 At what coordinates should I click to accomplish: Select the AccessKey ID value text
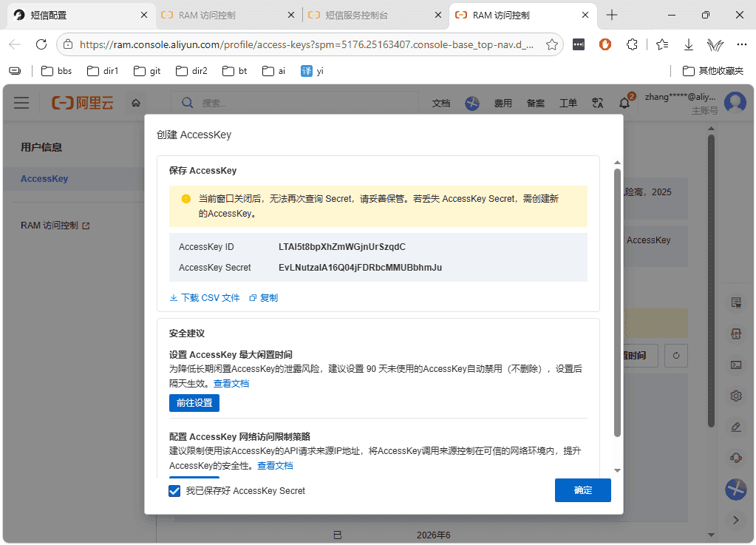[x=342, y=247]
